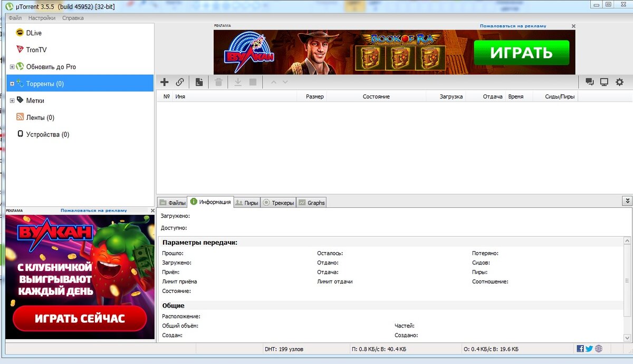This screenshot has height=364, width=633.
Task: Click the green ИГРАТЬ button in banner
Action: click(x=521, y=53)
